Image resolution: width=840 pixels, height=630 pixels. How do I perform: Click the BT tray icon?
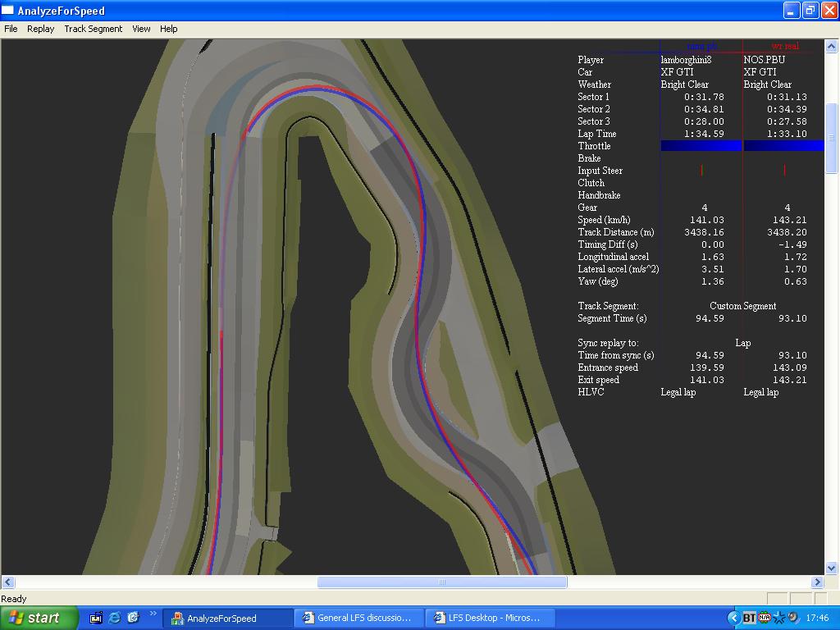coord(749,619)
